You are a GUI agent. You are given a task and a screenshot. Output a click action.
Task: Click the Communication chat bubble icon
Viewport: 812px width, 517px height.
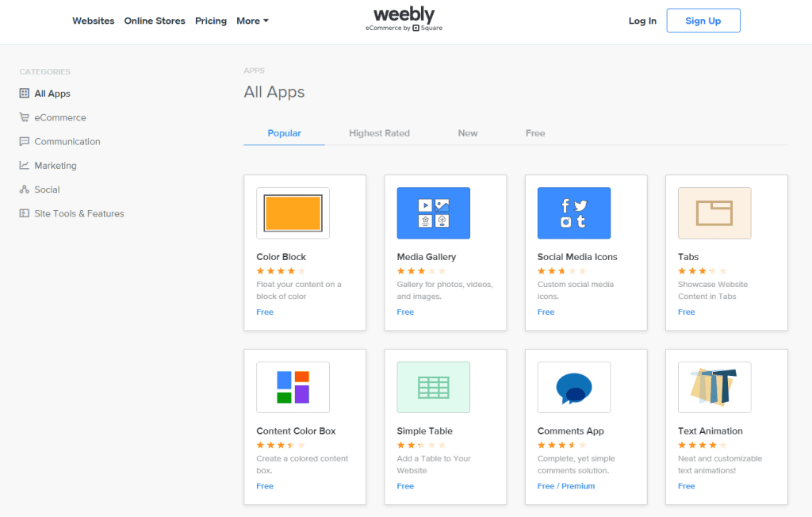25,141
